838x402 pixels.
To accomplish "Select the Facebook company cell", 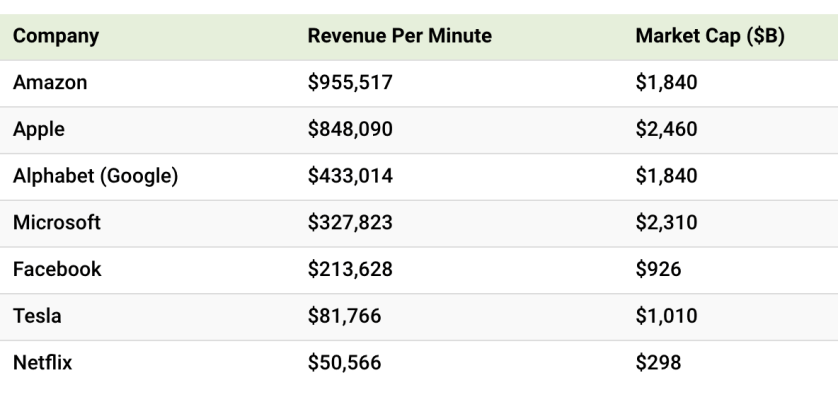I will (x=57, y=270).
